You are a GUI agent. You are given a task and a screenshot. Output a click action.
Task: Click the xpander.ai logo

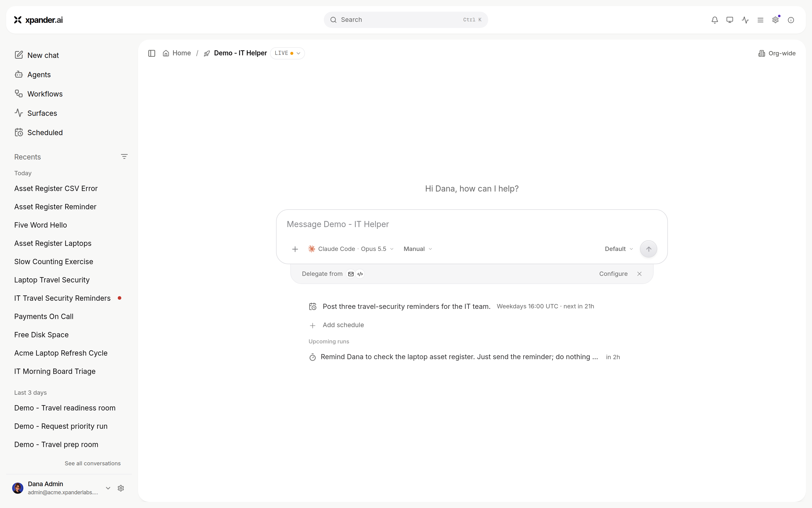tap(38, 20)
